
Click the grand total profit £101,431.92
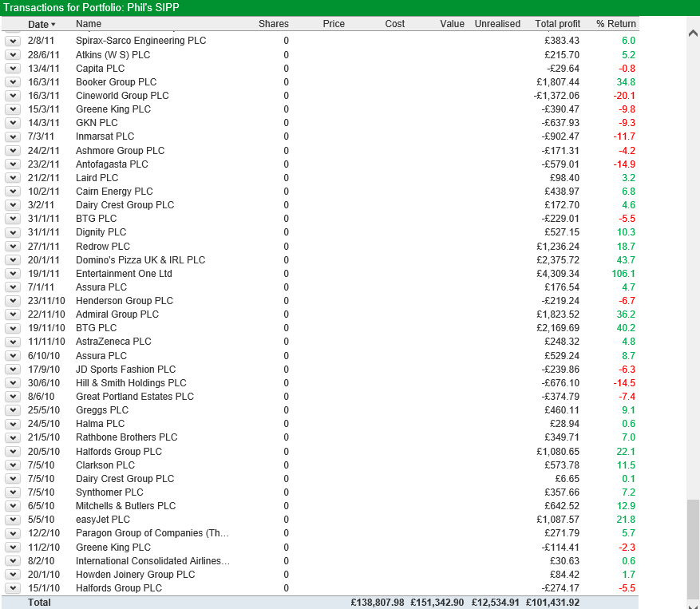click(552, 603)
